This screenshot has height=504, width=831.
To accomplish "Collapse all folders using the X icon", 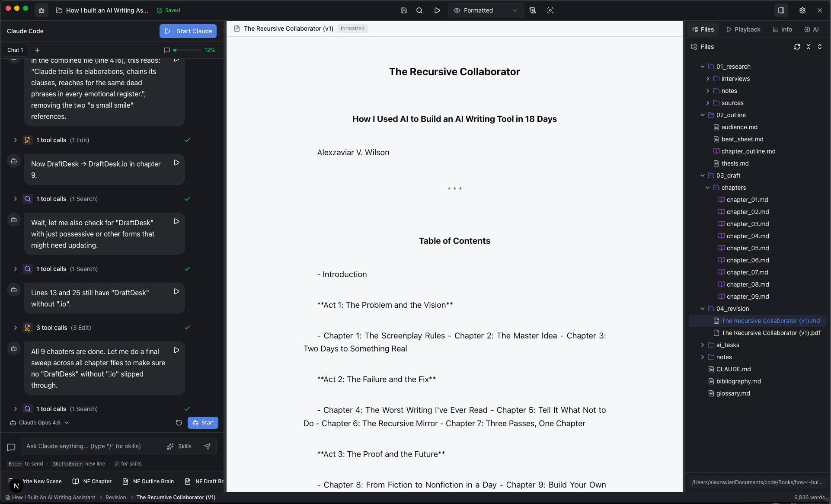I will (809, 47).
